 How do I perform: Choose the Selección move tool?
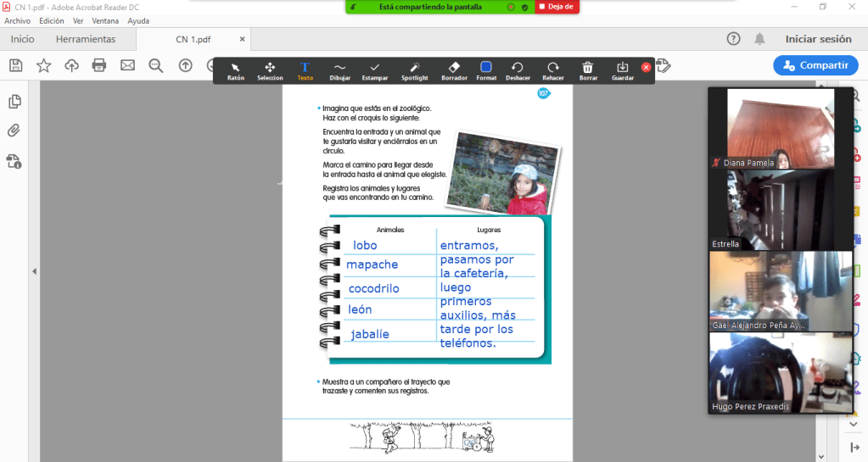(270, 70)
